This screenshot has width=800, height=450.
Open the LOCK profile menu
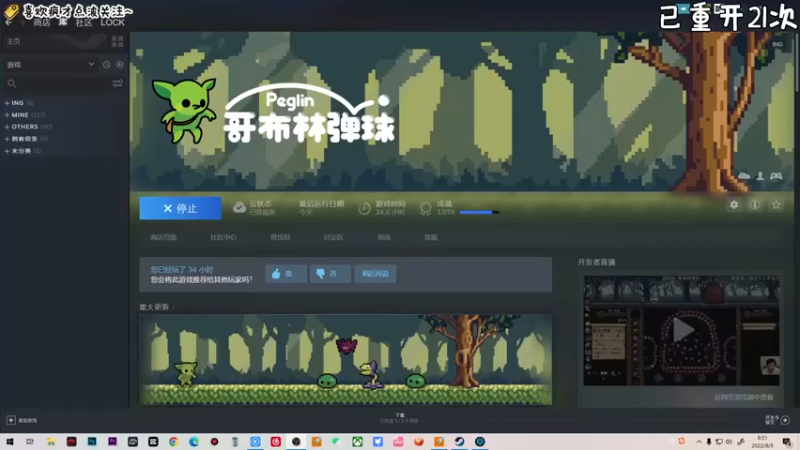112,22
